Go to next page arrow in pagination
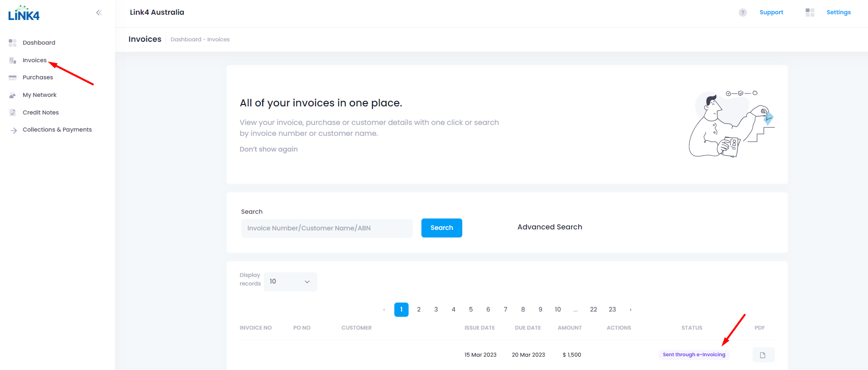868x370 pixels. [x=630, y=310]
